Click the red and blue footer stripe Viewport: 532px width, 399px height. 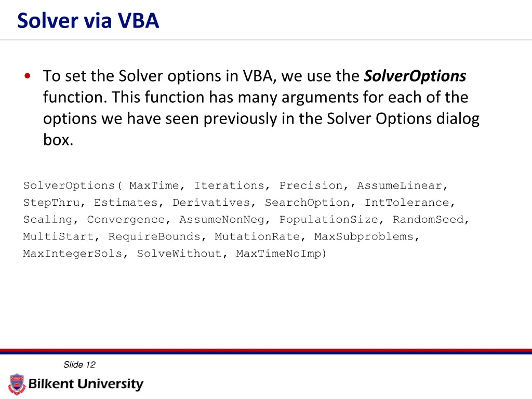coord(266,352)
